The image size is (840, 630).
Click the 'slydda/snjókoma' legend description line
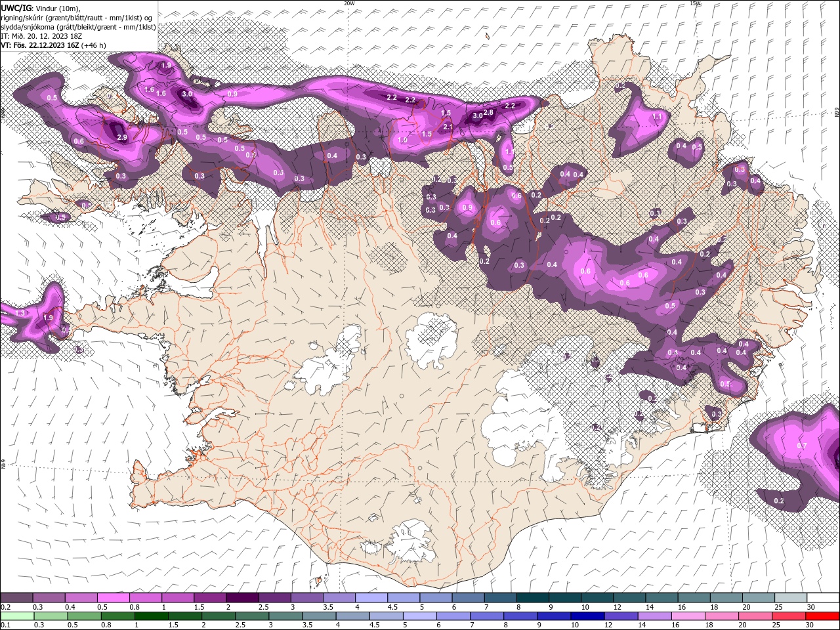pos(78,27)
